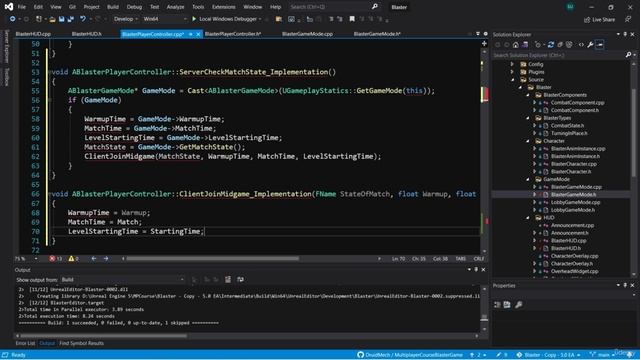Open the Win64 platform dropdown
Screen dimensions: 640x360
pos(164,19)
